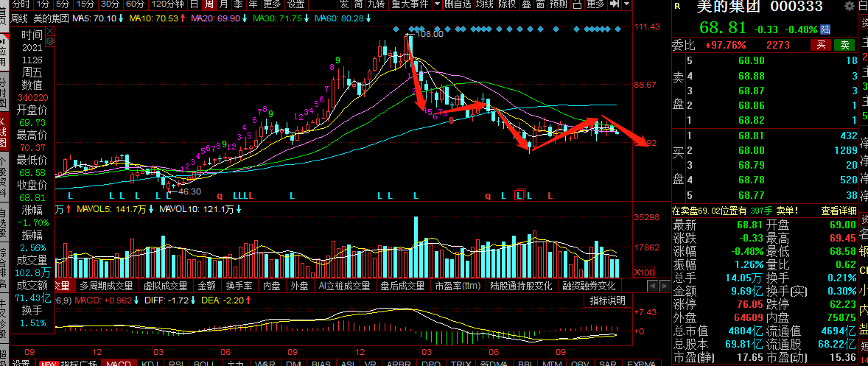Open the 融资融券变化 indicator tab

pos(589,286)
